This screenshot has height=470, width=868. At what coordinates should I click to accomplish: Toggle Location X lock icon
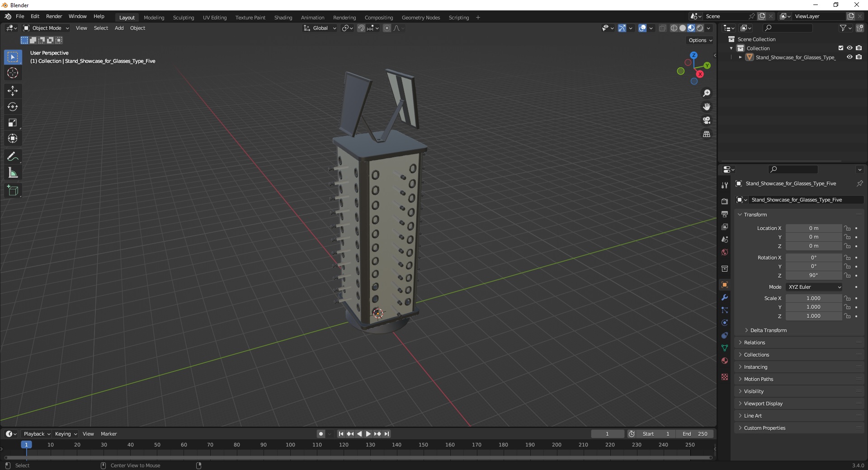847,228
